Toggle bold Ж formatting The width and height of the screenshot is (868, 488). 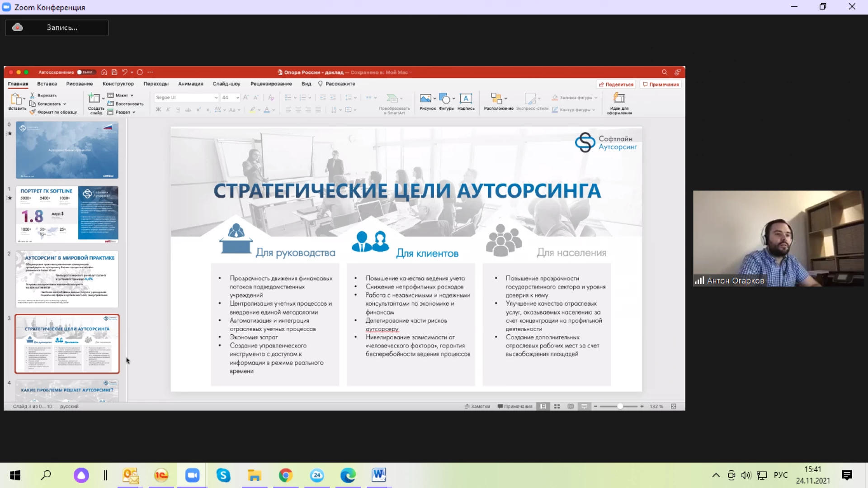(158, 109)
